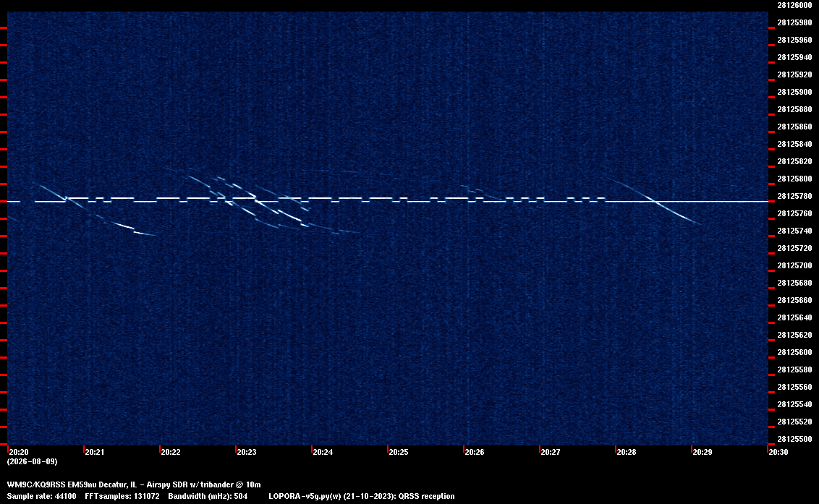Click the 28125580 frequency label
The image size is (819, 504).
(x=794, y=370)
